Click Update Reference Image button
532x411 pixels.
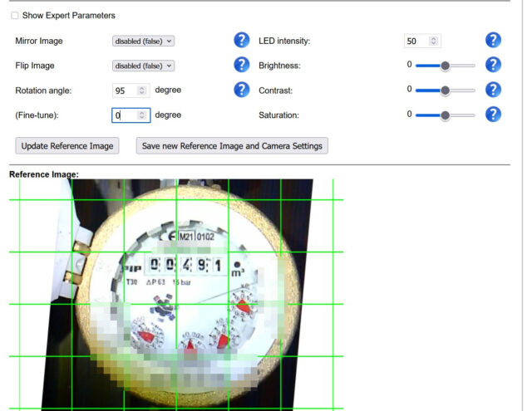[x=67, y=146]
